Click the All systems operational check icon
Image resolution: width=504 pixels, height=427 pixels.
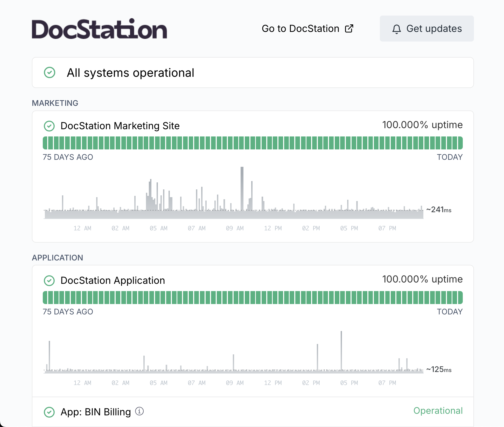50,72
